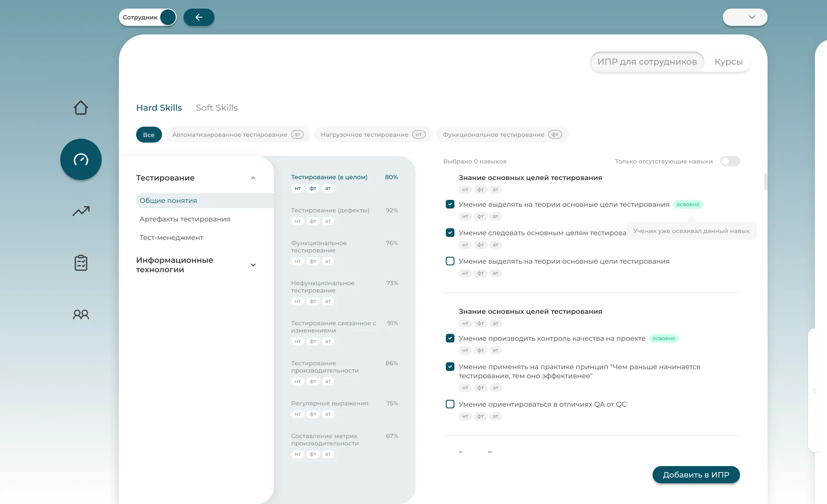
Task: Collapse the Тестирование section
Action: [x=253, y=178]
